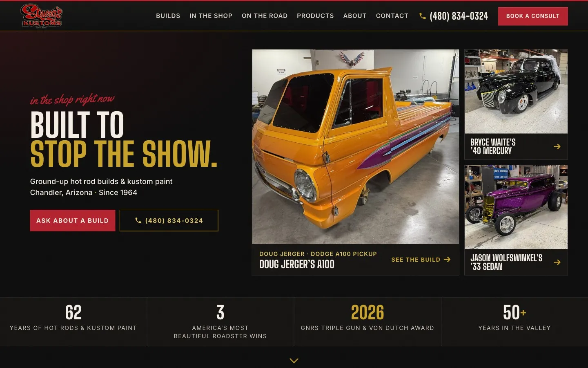Click the 'Doug Jerger · Dodge A100 Pickup' subtitle
This screenshot has height=368, width=588.
[x=318, y=254]
